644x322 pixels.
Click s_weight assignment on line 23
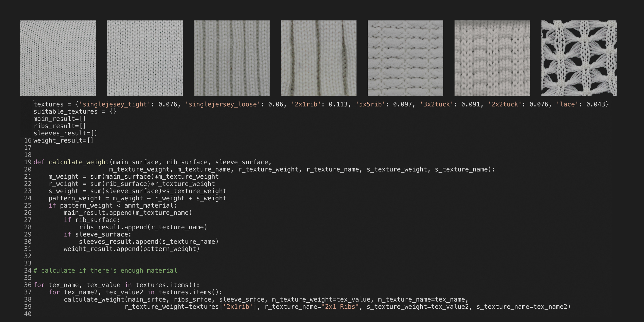click(137, 191)
